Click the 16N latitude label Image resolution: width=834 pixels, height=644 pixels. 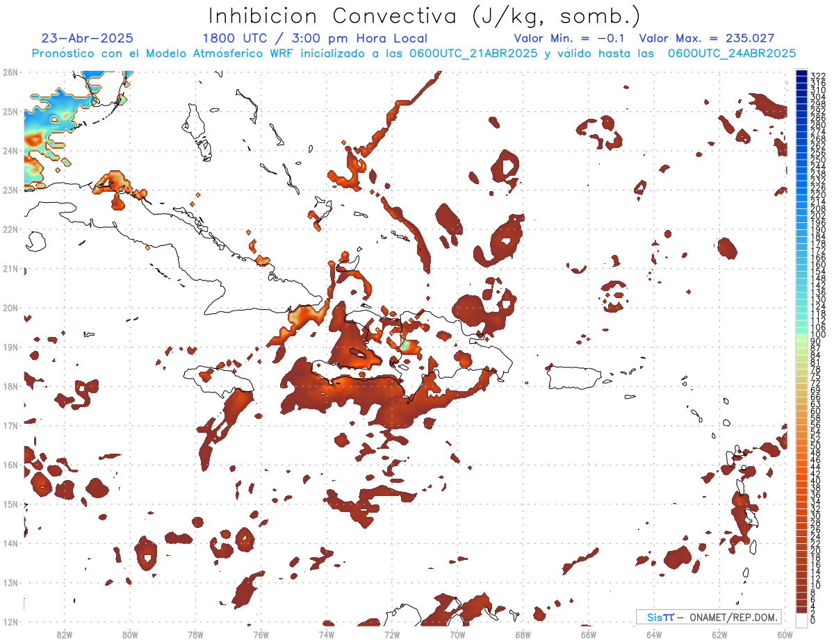pyautogui.click(x=10, y=465)
